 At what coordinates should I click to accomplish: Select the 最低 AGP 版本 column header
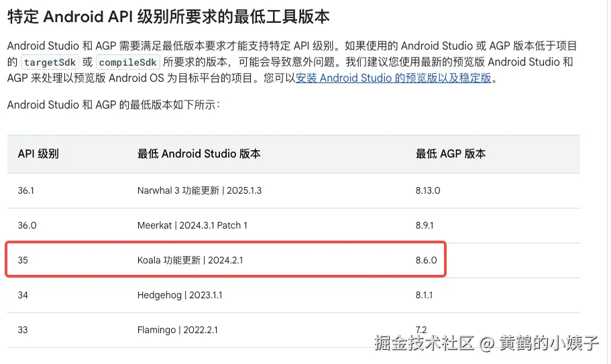coord(451,154)
